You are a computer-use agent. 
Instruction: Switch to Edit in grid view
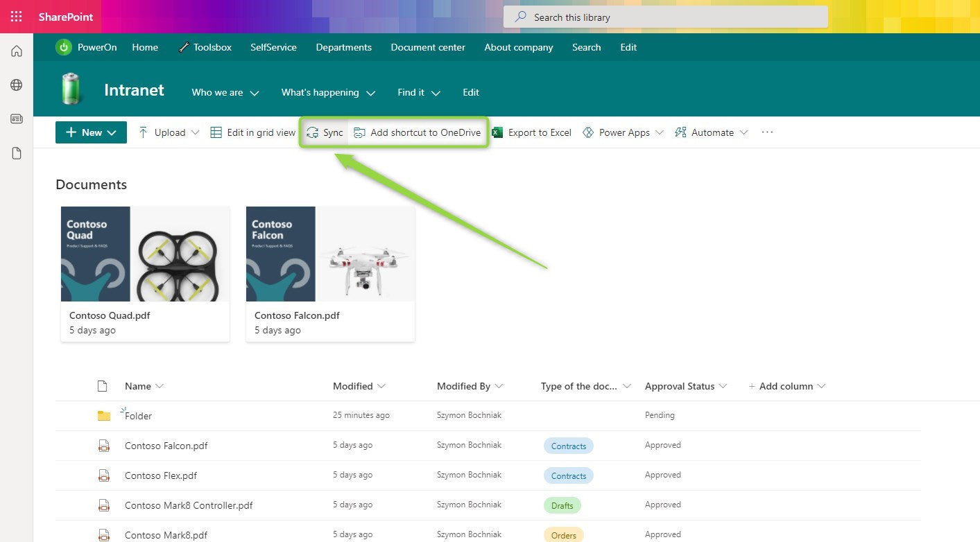(x=251, y=132)
